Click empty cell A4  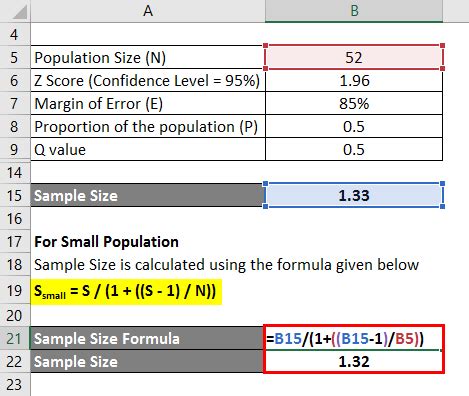[148, 34]
